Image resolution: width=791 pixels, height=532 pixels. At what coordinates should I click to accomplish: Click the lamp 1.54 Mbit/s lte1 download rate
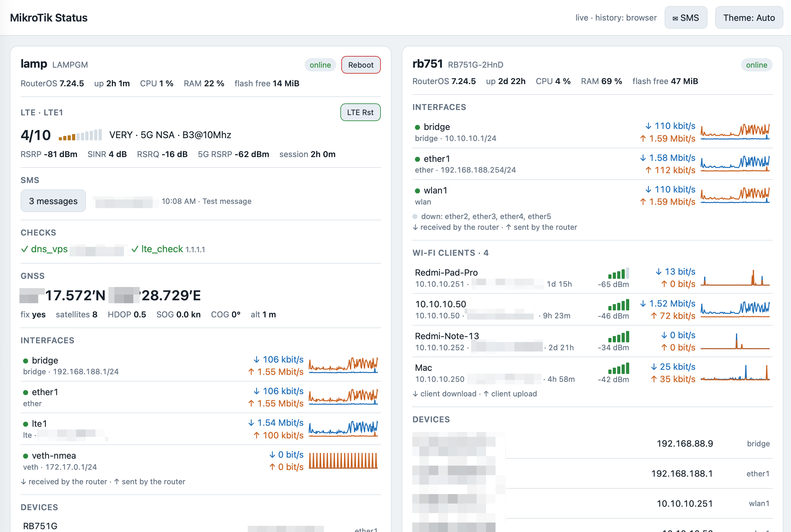276,423
